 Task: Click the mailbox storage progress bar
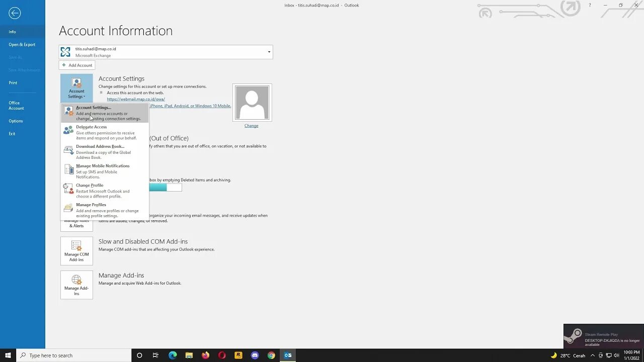[x=166, y=188]
